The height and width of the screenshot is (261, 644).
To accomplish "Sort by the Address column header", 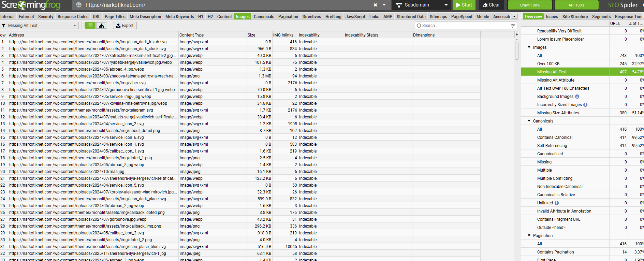I will pos(93,35).
